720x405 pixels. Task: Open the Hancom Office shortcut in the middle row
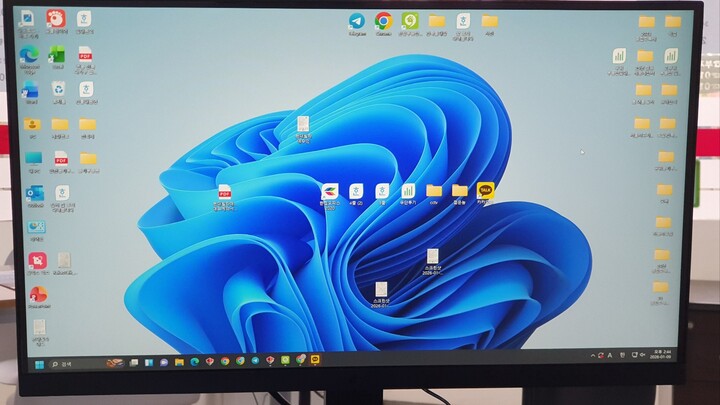click(x=329, y=191)
